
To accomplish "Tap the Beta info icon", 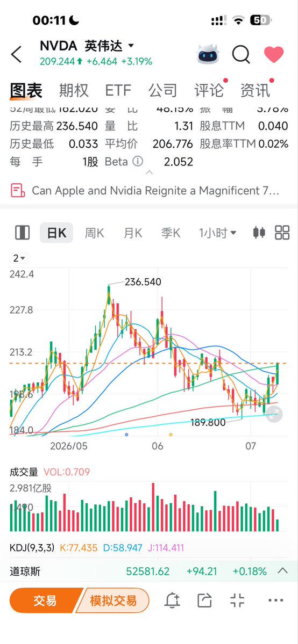I will 138,162.
